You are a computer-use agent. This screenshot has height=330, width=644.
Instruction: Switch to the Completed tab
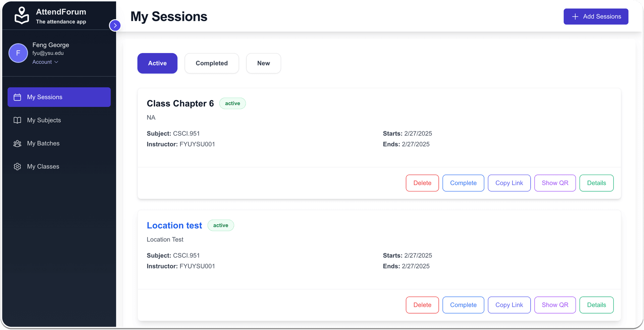point(212,63)
